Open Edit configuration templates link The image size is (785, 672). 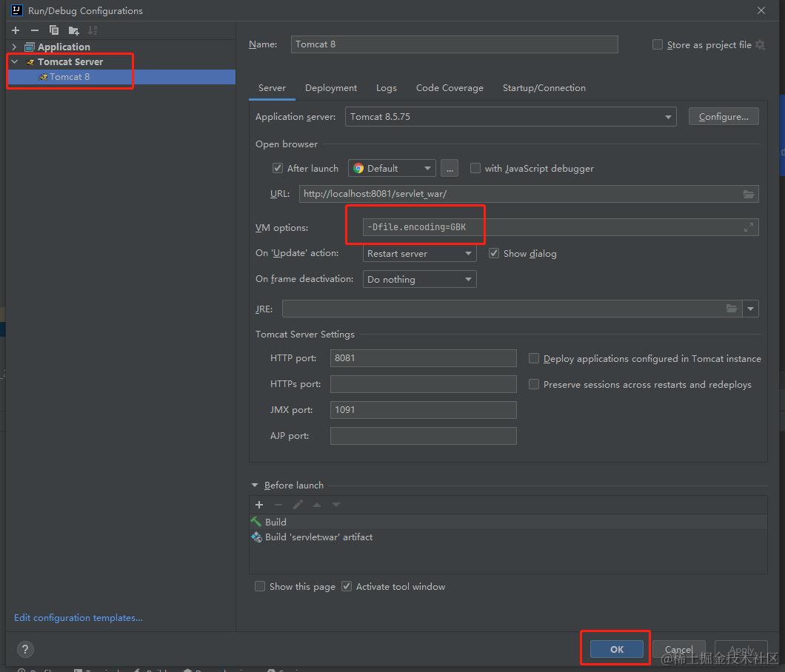click(78, 618)
